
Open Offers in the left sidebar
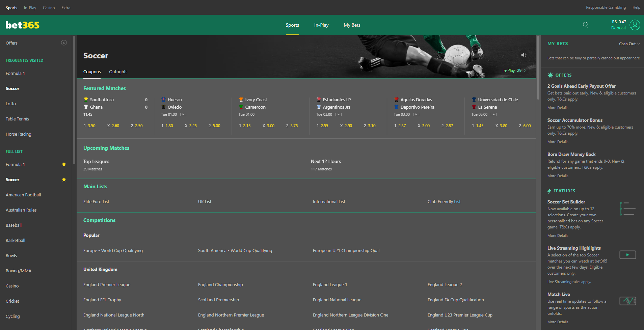tap(11, 43)
